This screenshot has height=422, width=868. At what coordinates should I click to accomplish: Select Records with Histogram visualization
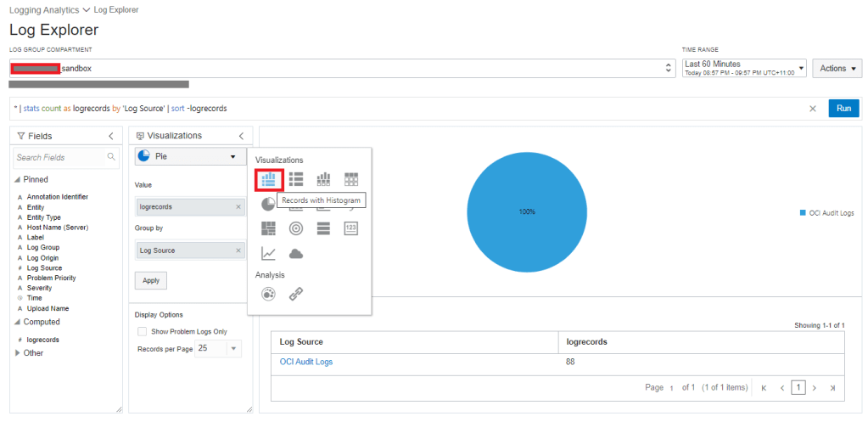point(268,179)
